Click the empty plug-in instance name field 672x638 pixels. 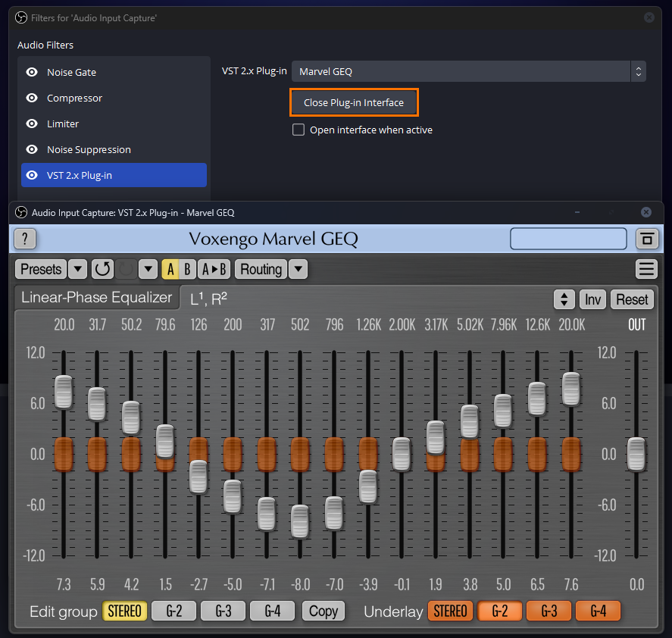pos(568,239)
